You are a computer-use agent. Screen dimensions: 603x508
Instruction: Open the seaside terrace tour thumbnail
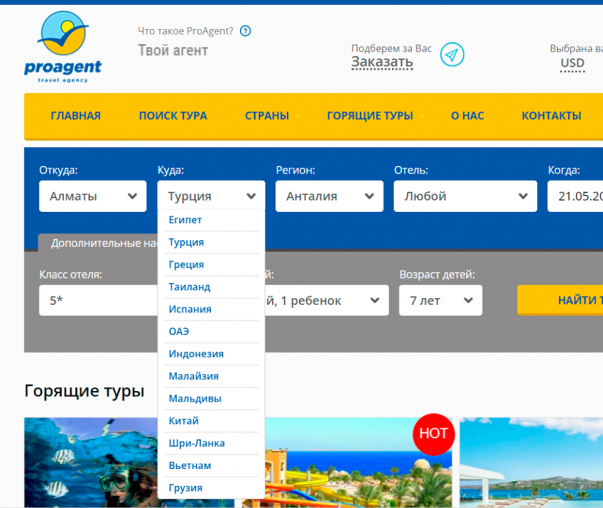[x=531, y=463]
